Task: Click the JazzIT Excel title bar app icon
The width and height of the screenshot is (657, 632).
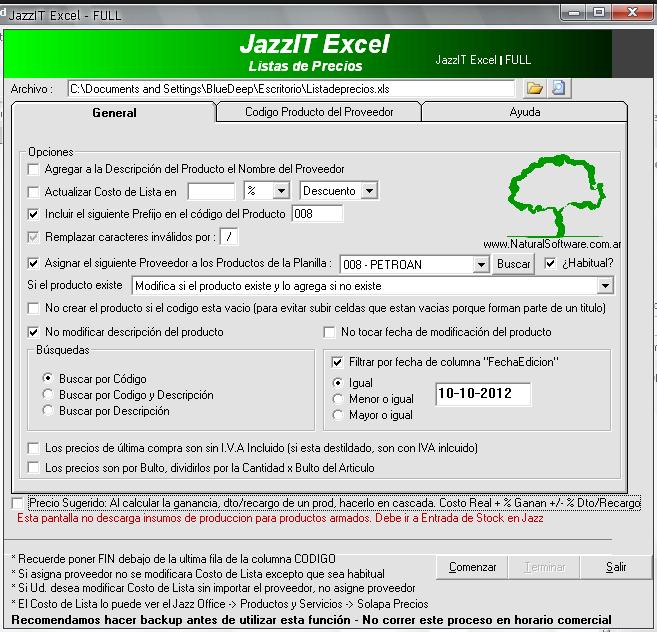Action: coord(3,14)
